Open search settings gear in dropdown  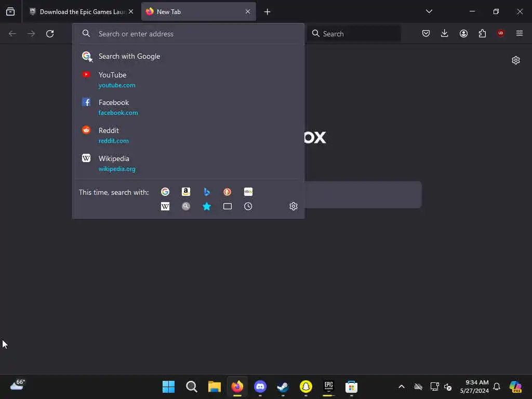pos(294,206)
